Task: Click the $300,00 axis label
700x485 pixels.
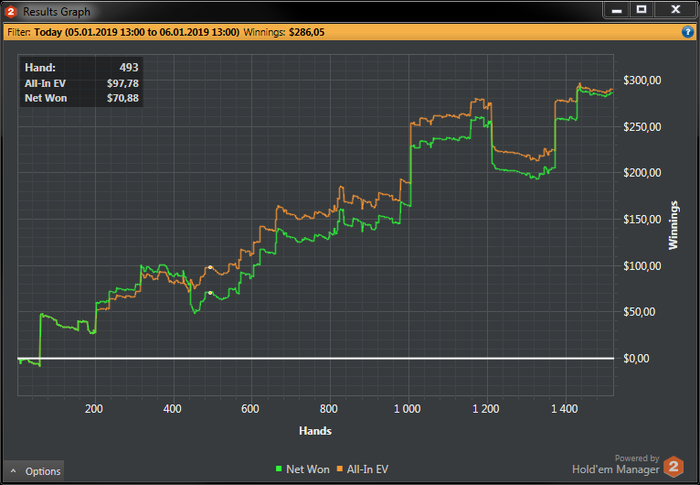Action: click(x=642, y=80)
